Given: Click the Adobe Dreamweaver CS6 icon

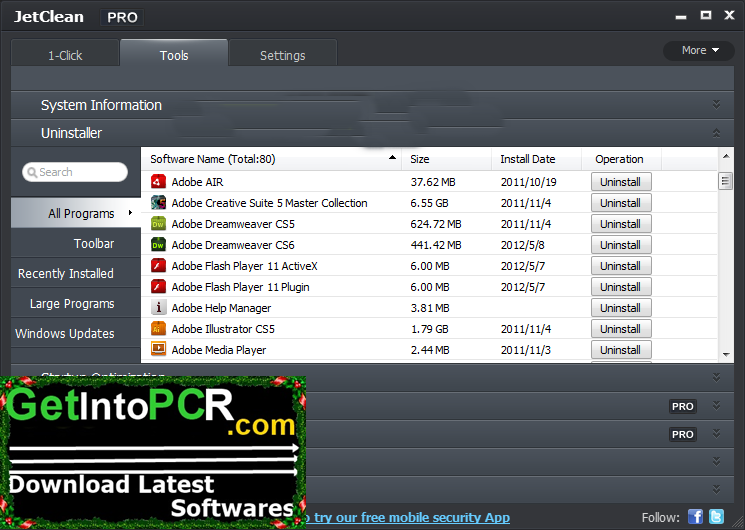Looking at the screenshot, I should pyautogui.click(x=158, y=244).
